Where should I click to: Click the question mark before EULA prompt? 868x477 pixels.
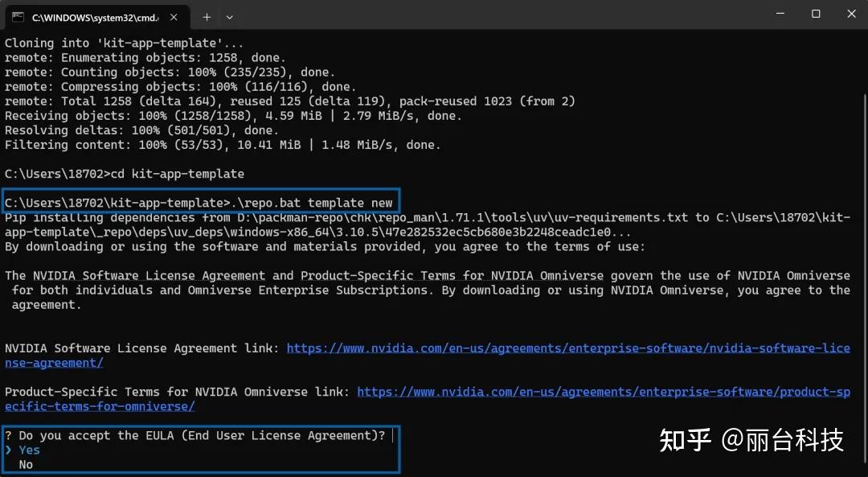8,436
